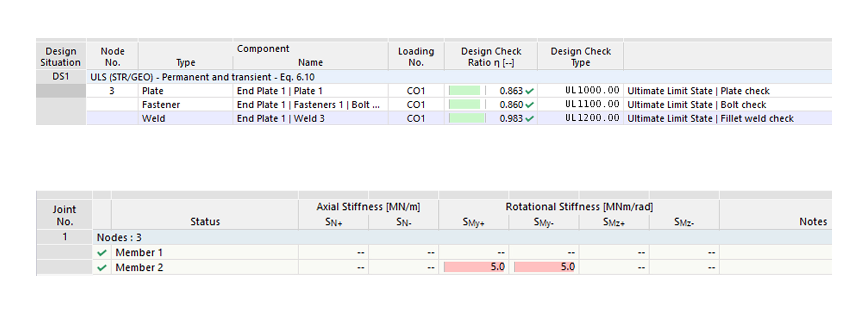This screenshot has width=868, height=314.
Task: Click green checkmark next to 0.863 ratio
Action: [529, 91]
